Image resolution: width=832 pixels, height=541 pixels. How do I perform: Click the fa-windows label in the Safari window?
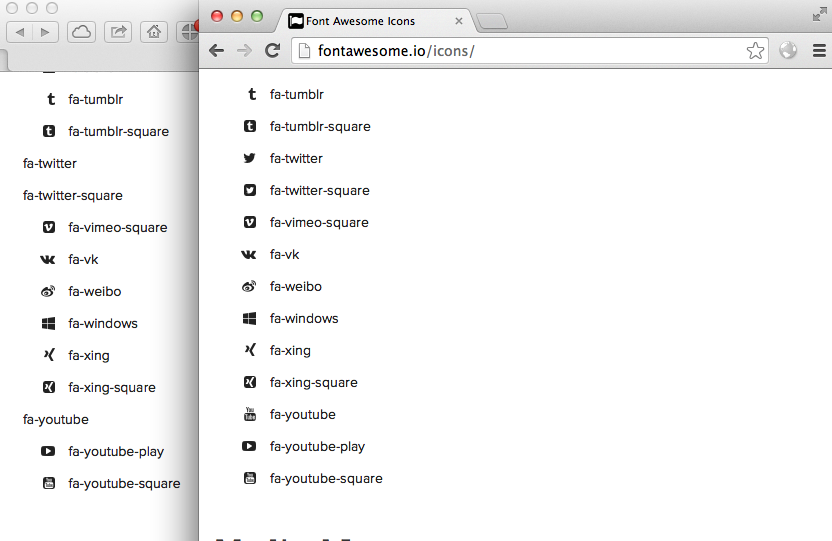103,324
